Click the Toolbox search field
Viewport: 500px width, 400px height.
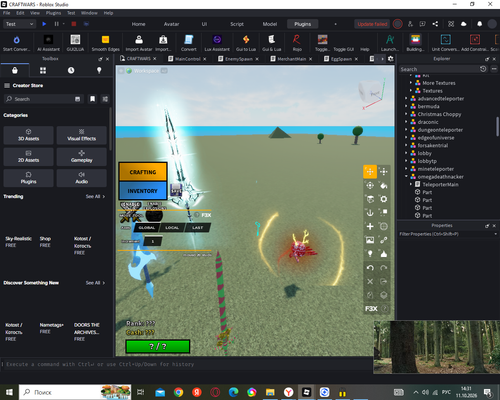click(x=43, y=99)
